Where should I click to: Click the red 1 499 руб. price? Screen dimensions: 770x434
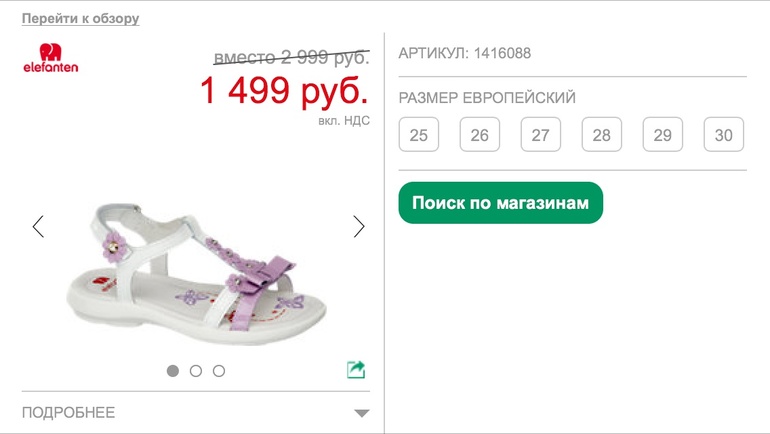pos(284,90)
